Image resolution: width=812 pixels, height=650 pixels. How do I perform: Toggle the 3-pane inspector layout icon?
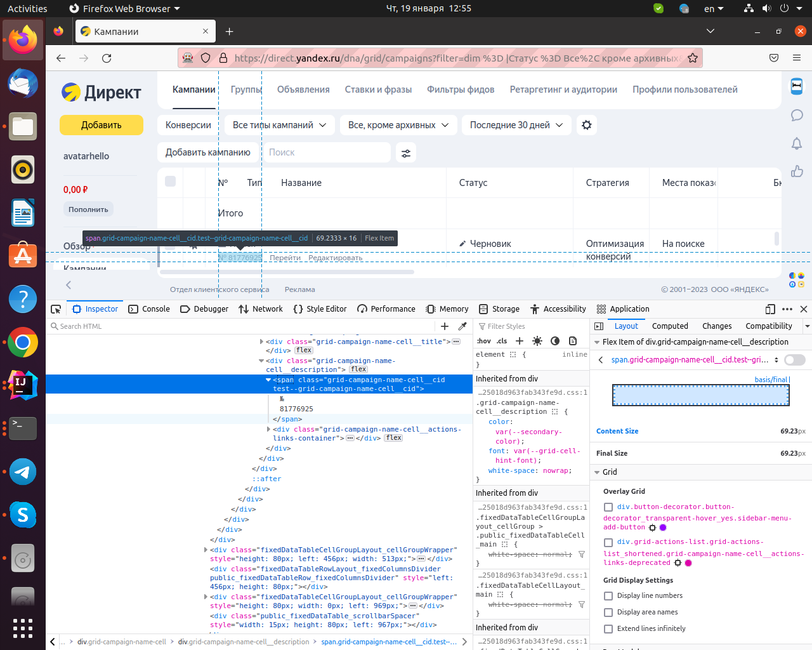point(598,326)
